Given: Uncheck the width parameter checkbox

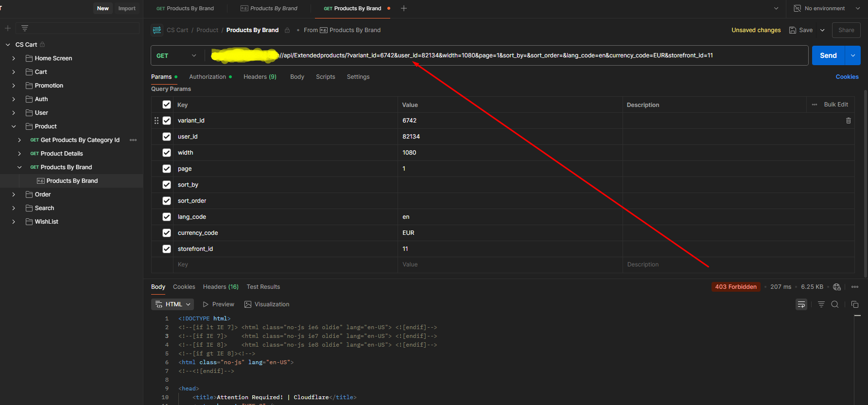Looking at the screenshot, I should click(x=167, y=153).
